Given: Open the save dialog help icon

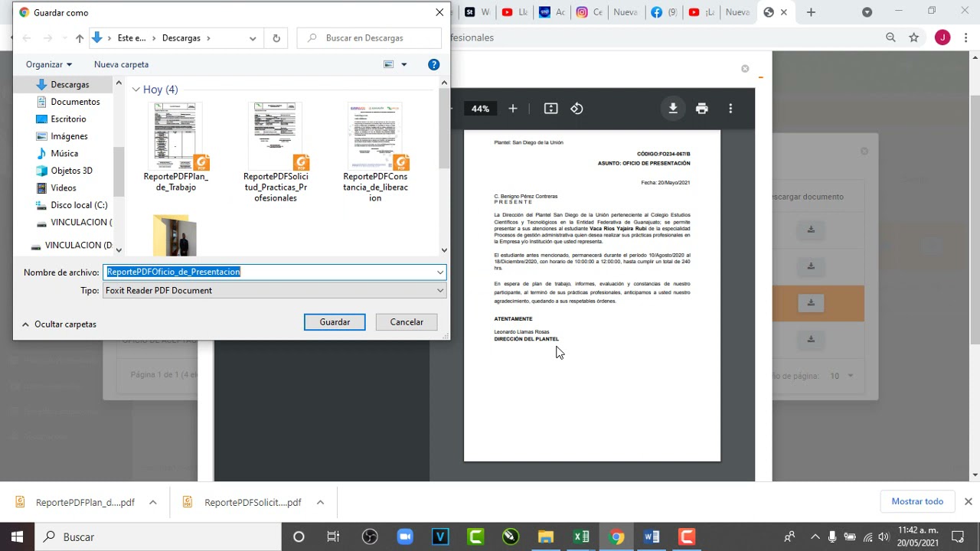Looking at the screenshot, I should (x=433, y=64).
